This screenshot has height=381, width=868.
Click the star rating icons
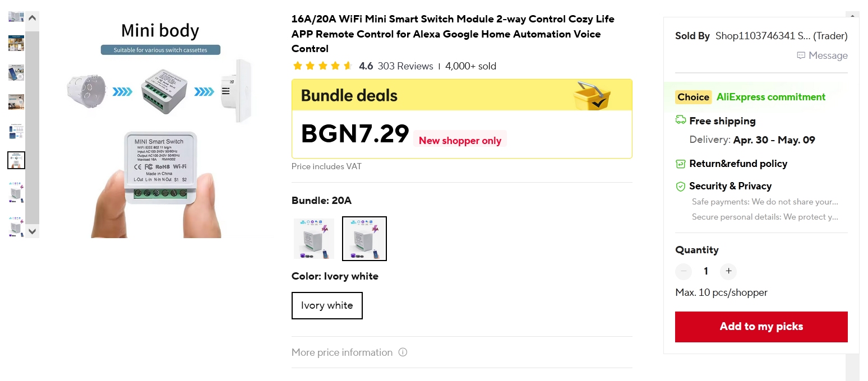[322, 66]
